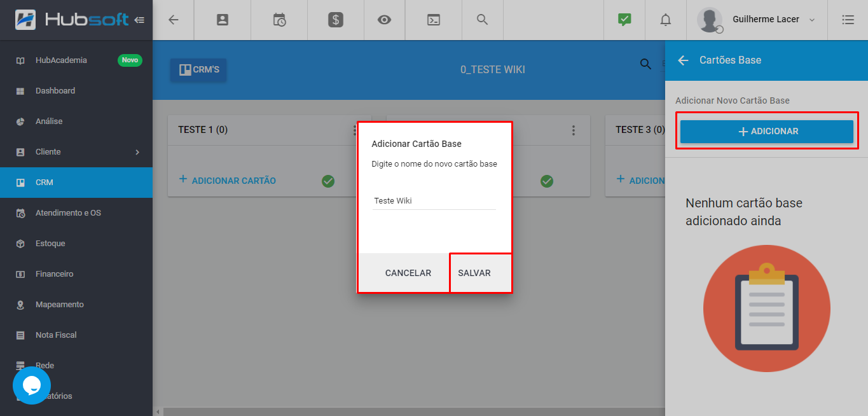Click the TESTE 3 (0) column header
This screenshot has width=868, height=416.
click(x=640, y=130)
